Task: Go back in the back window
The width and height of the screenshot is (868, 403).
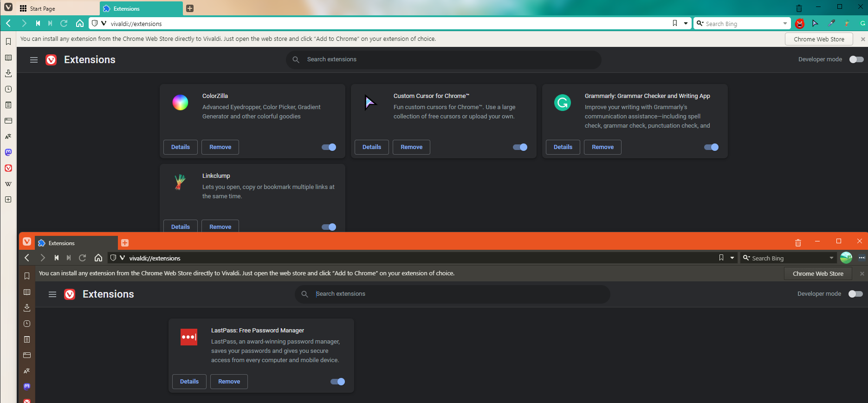Action: click(x=8, y=23)
